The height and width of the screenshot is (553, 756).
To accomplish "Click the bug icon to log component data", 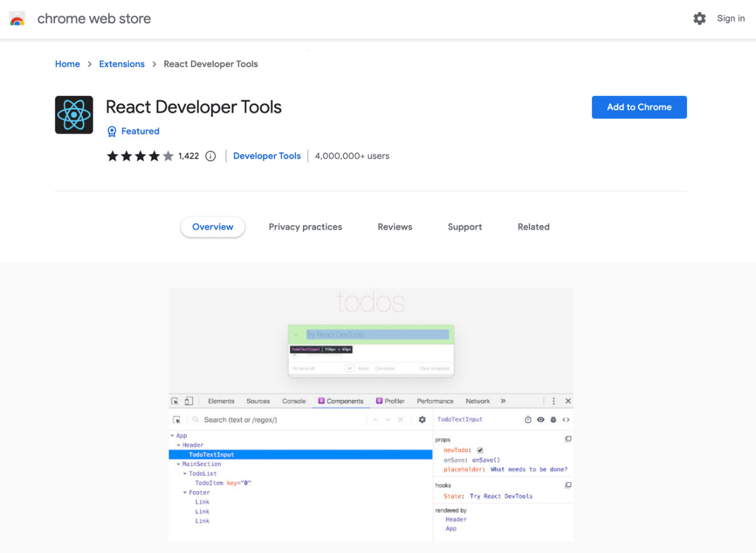I will [554, 420].
